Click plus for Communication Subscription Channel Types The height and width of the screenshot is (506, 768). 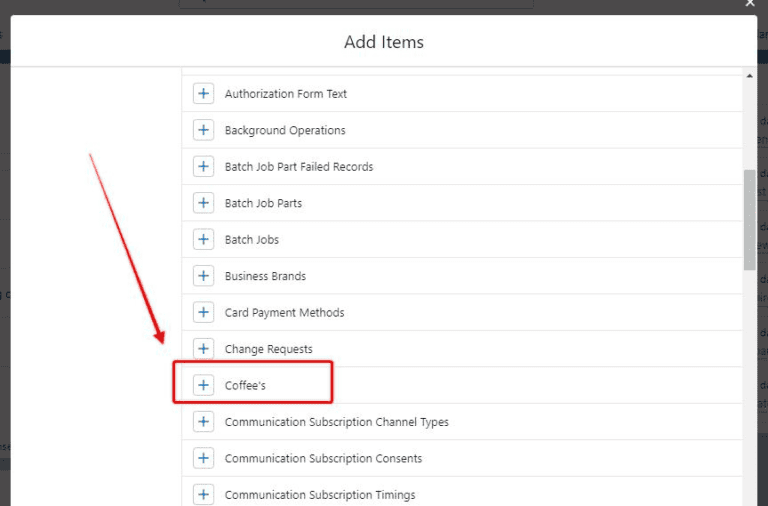[x=203, y=422]
